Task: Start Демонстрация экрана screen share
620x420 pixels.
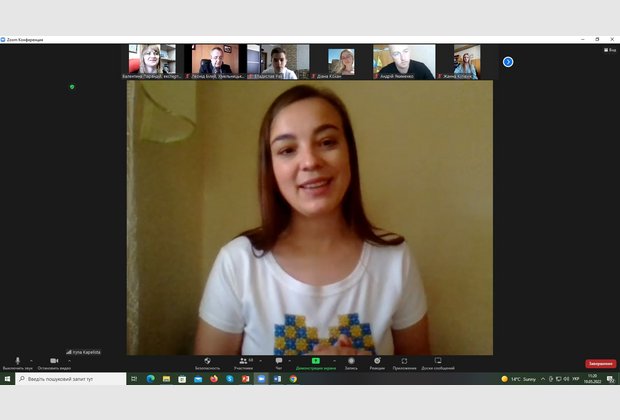Action: click(x=316, y=363)
